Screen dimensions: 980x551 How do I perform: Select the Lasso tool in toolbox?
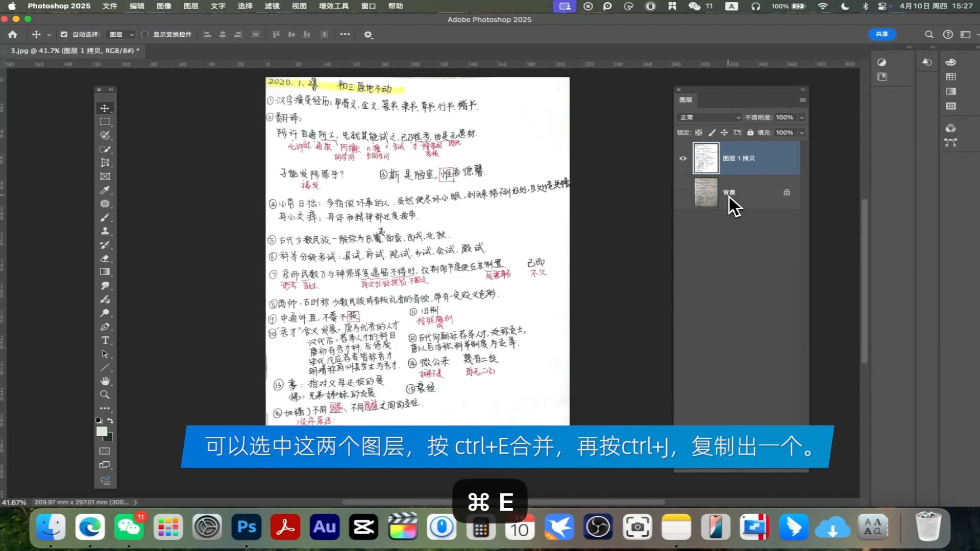[105, 135]
